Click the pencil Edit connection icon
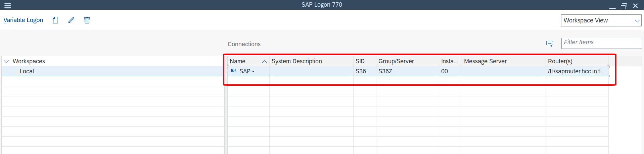644x154 pixels. [71, 20]
